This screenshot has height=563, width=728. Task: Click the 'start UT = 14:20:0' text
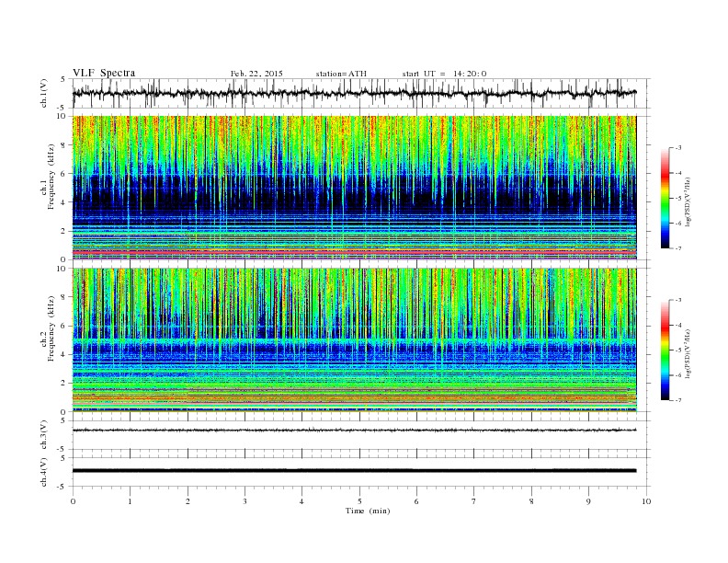click(x=444, y=74)
